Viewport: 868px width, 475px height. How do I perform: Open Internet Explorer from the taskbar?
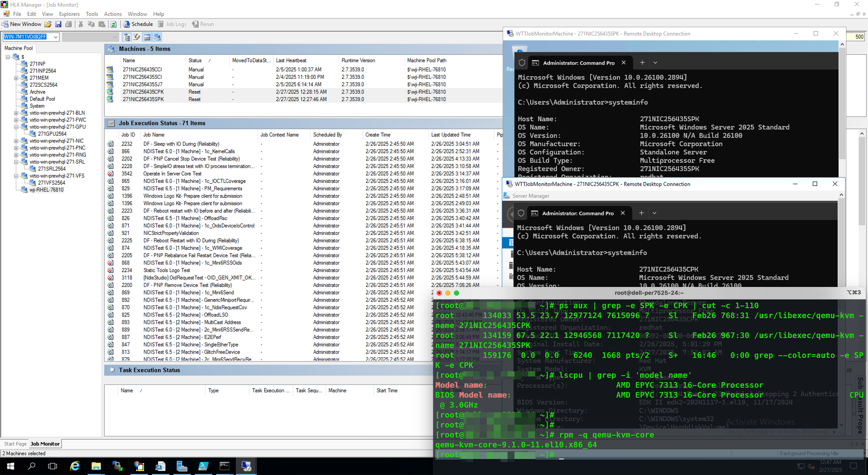(x=74, y=466)
